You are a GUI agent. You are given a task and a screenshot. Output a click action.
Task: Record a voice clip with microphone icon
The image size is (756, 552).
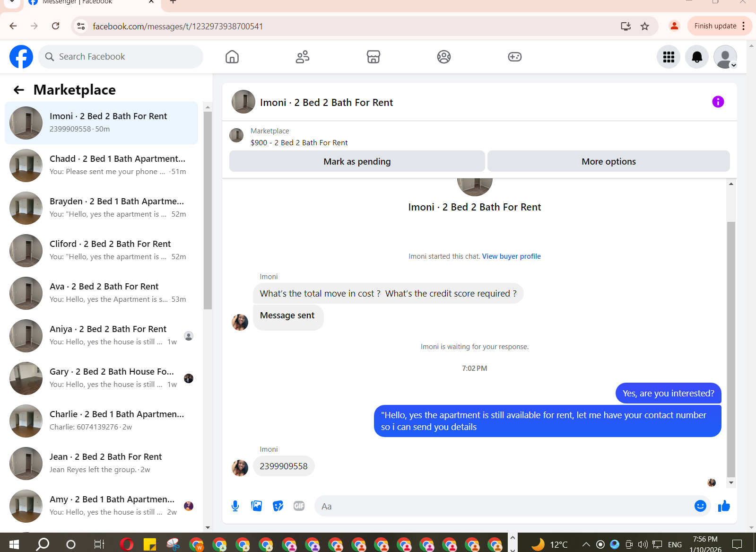tap(235, 506)
